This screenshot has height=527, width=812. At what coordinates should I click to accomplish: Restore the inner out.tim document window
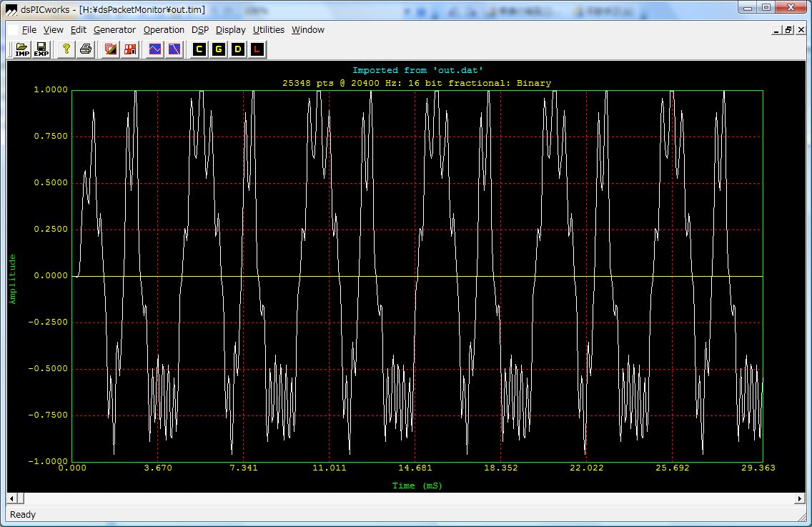(788, 30)
